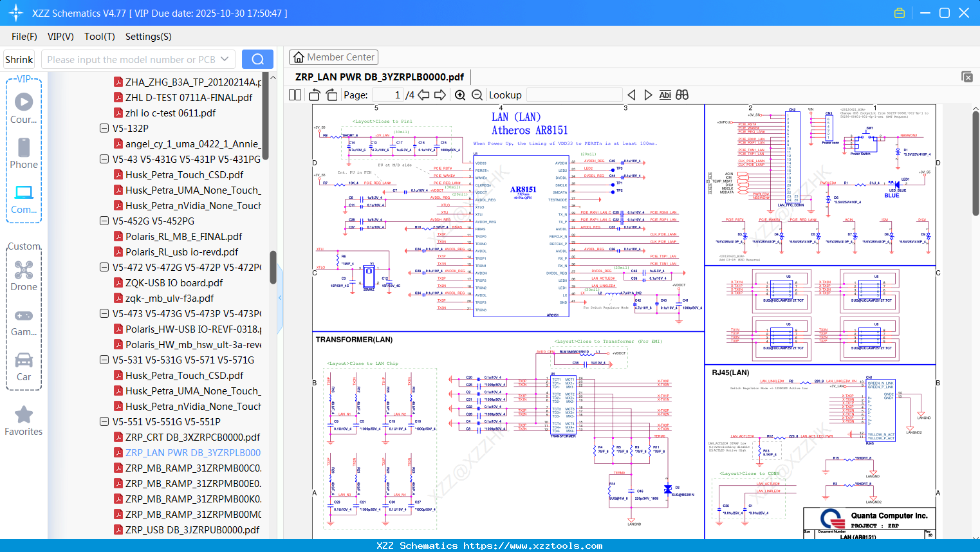
Task: Click the Shrink button
Action: [x=19, y=59]
